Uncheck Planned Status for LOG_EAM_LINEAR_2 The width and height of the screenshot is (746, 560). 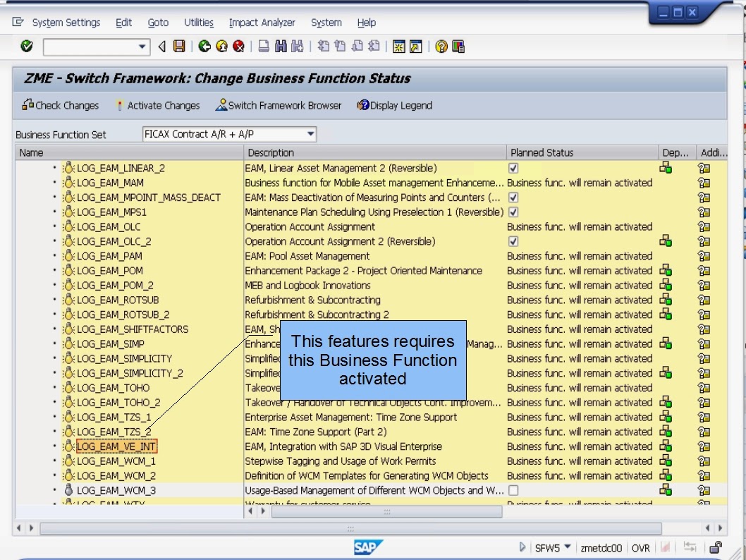[x=514, y=168]
